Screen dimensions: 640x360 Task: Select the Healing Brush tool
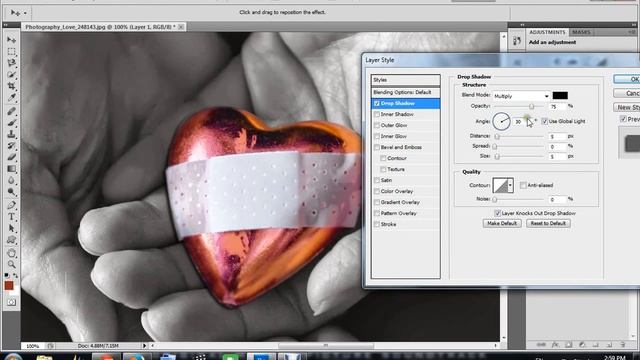click(x=11, y=111)
